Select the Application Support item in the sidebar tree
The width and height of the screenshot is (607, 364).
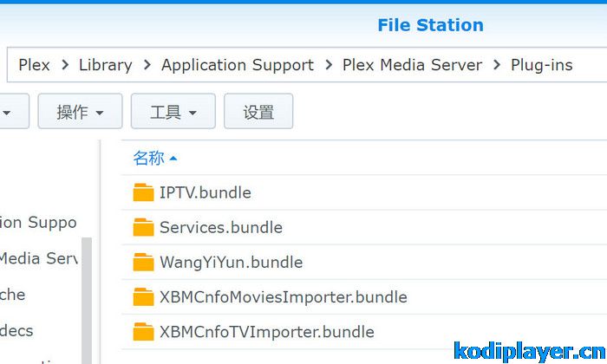pos(38,223)
